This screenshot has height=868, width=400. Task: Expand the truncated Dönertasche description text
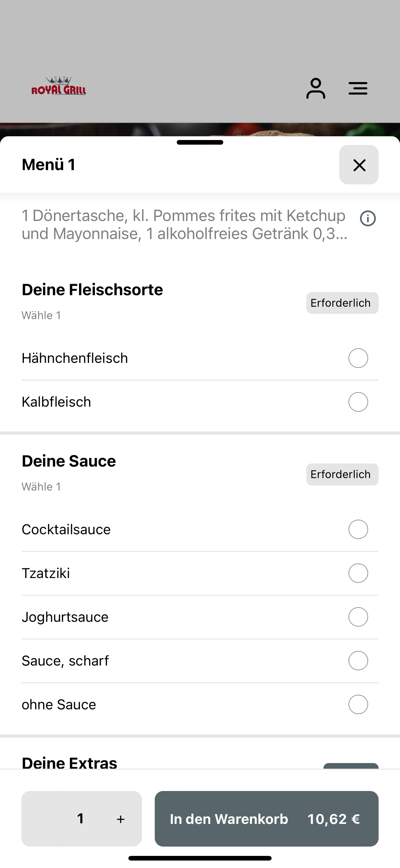pos(184,224)
